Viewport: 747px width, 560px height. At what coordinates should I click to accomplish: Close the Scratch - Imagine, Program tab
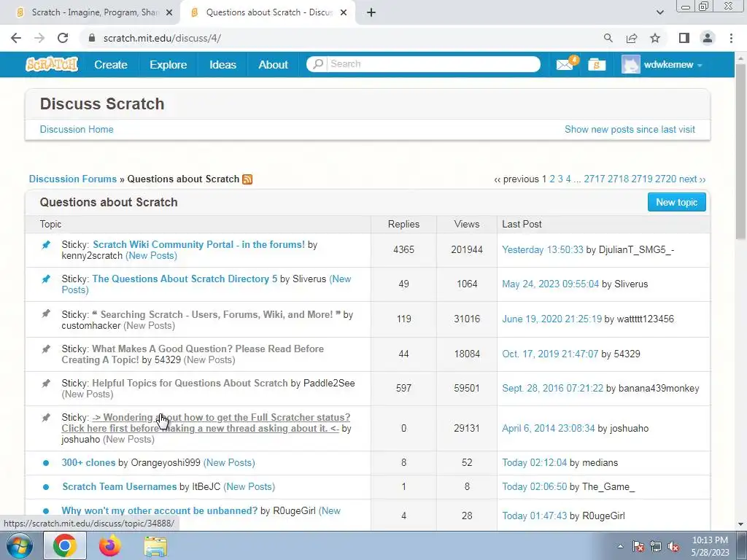click(169, 13)
